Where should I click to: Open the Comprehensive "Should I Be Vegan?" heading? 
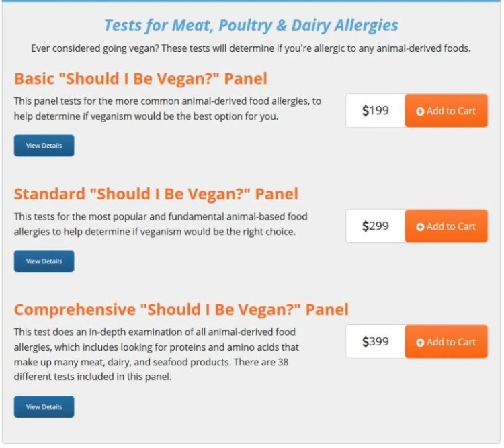tap(181, 310)
